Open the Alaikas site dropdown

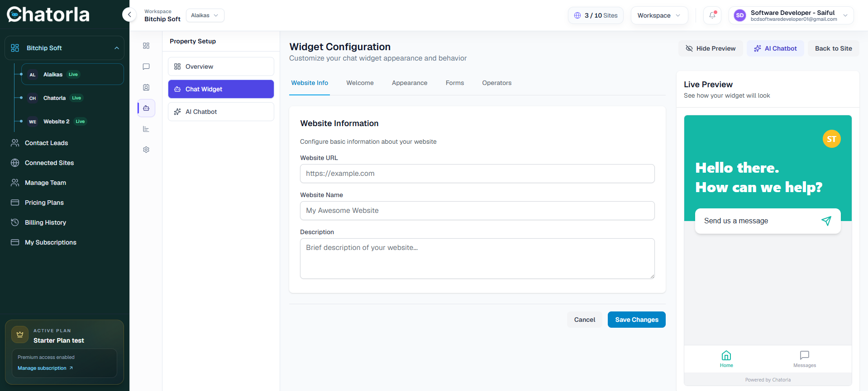click(205, 15)
